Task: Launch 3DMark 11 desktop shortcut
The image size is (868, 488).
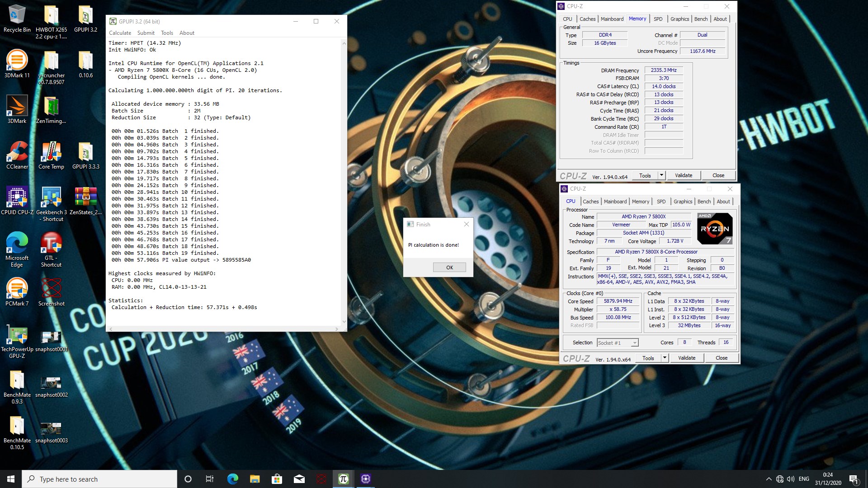Action: 17,64
